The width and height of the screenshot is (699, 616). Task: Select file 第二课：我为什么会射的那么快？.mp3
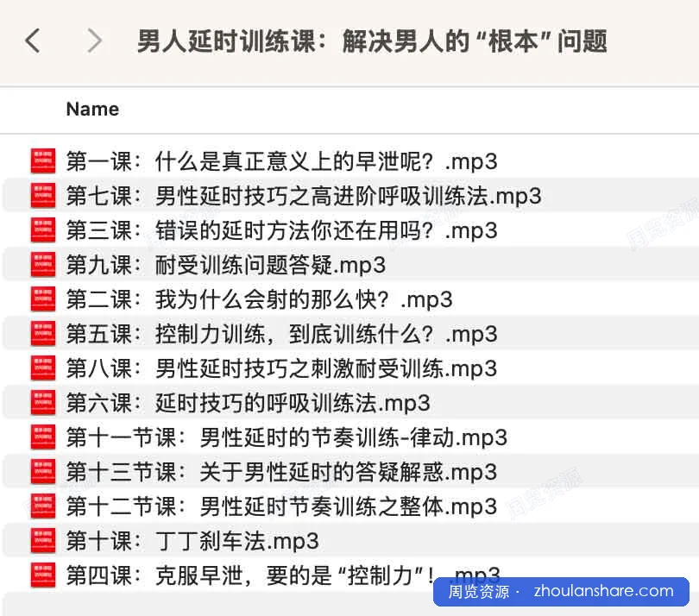point(260,299)
